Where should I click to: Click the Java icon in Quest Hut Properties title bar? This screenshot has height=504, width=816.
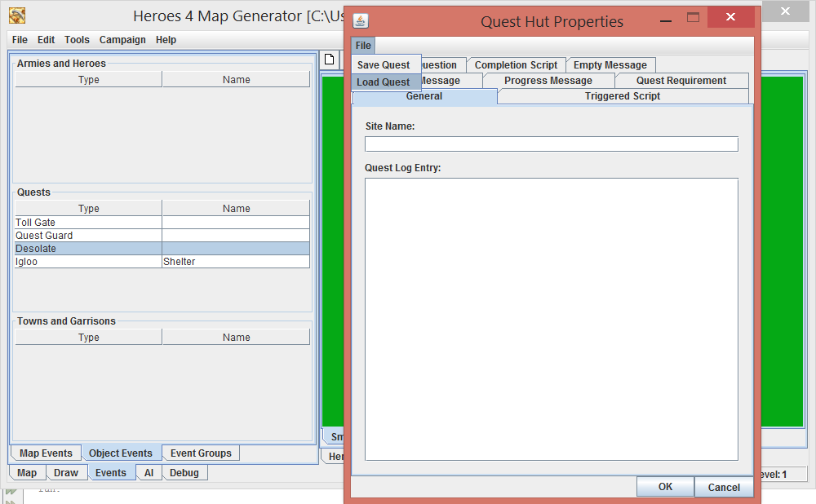tap(361, 20)
